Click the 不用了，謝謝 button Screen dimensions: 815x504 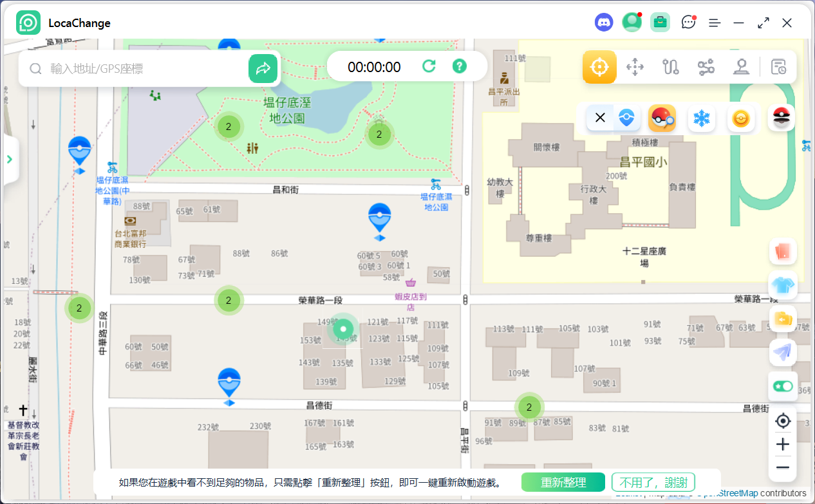pyautogui.click(x=653, y=483)
